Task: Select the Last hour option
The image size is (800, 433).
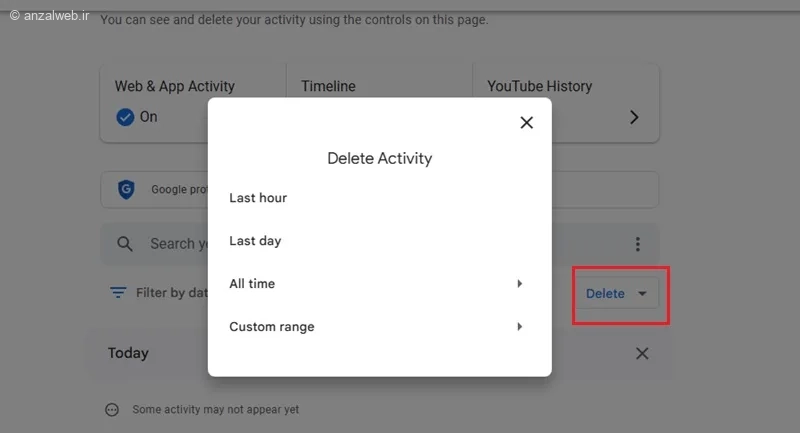Action: tap(258, 198)
